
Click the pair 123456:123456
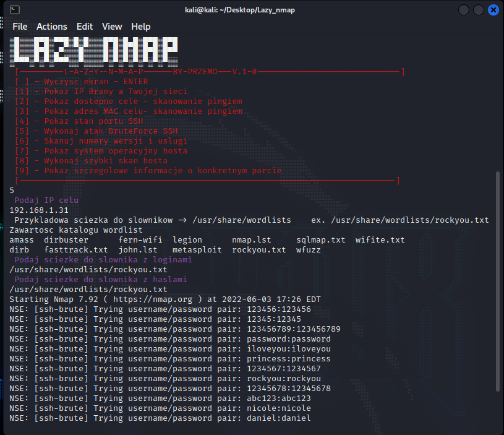point(279,309)
